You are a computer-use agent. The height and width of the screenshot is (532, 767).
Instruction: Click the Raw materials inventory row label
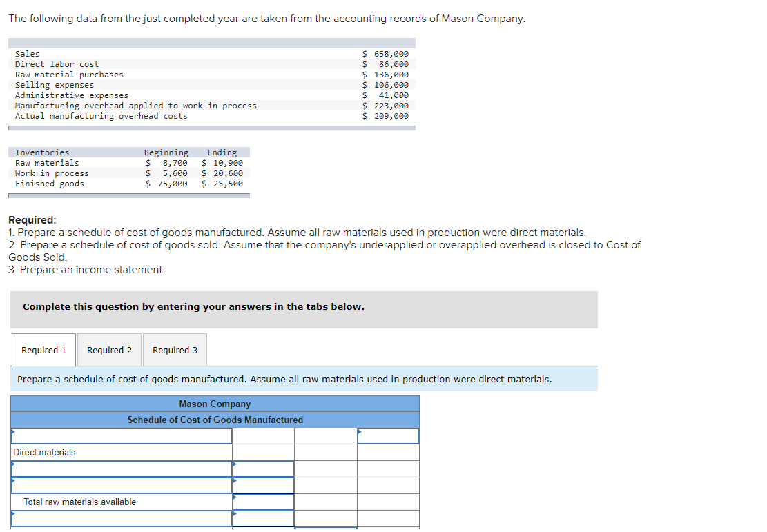point(47,163)
